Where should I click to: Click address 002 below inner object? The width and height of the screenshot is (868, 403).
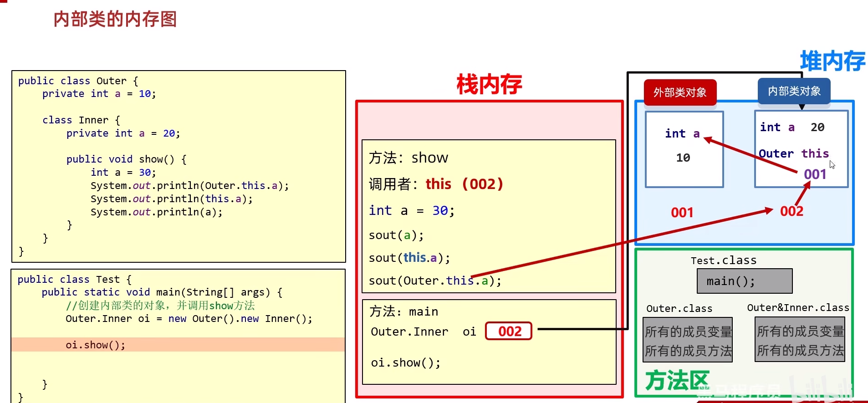click(x=791, y=211)
